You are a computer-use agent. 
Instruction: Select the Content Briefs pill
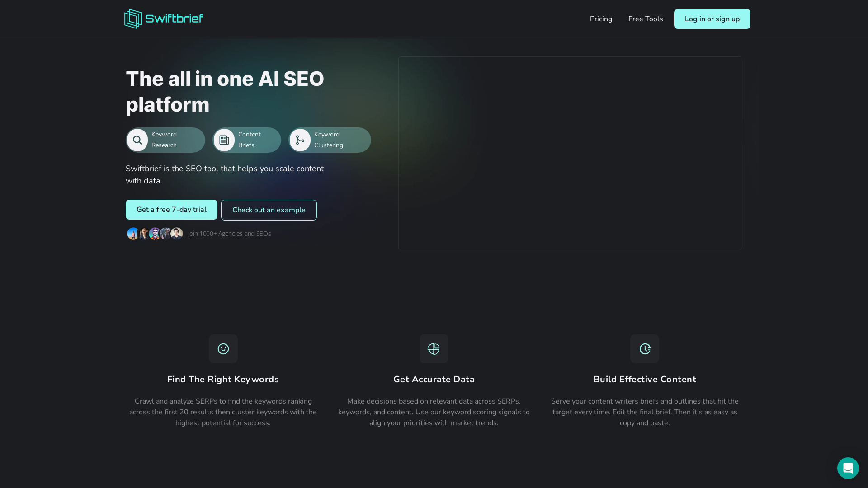click(x=246, y=140)
